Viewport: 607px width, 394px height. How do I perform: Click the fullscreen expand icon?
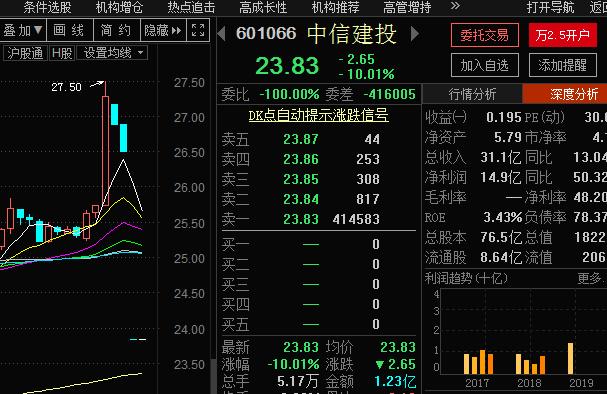[198, 30]
